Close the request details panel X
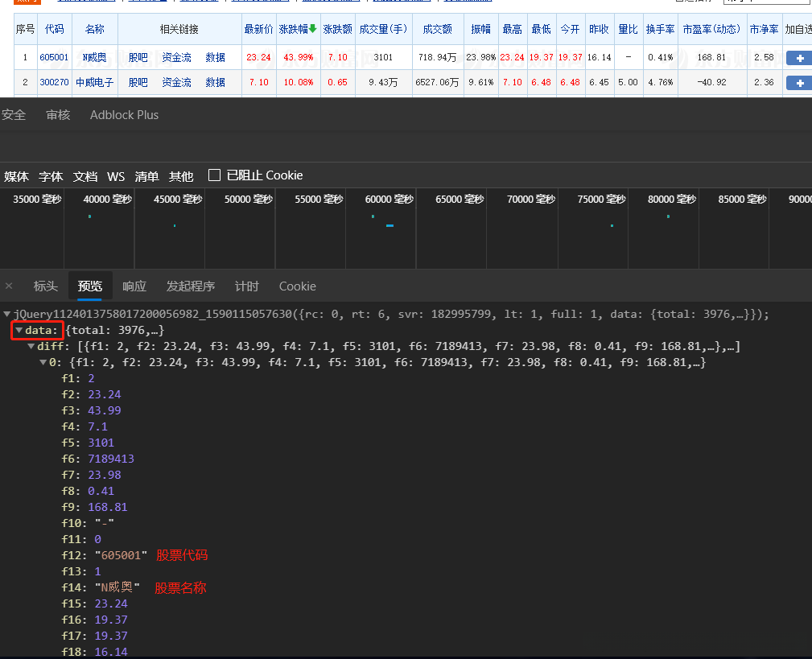This screenshot has height=659, width=812. [9, 286]
